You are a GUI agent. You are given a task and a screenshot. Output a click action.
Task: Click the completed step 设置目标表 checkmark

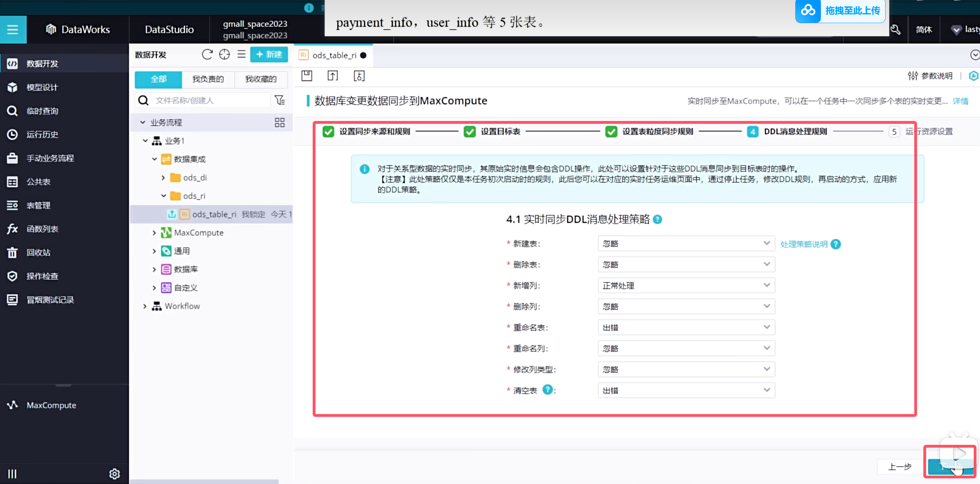pyautogui.click(x=470, y=131)
